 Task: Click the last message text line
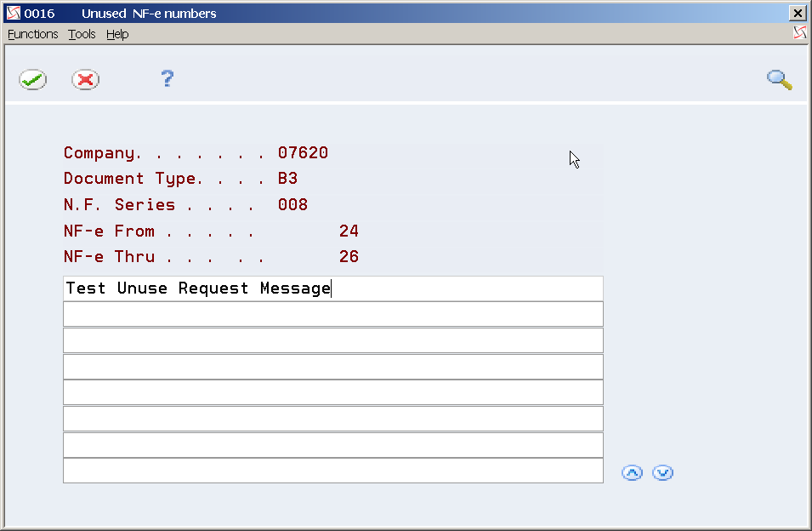pyautogui.click(x=333, y=471)
